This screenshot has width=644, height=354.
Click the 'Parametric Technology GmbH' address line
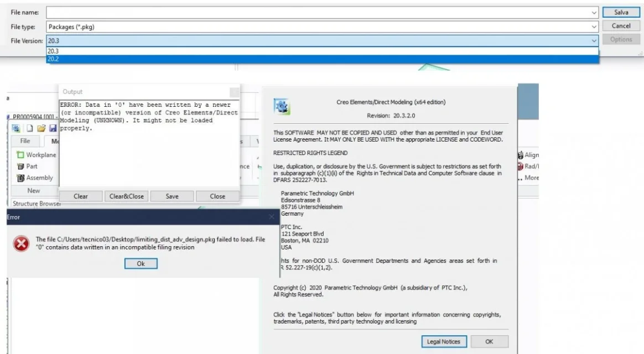tap(317, 193)
